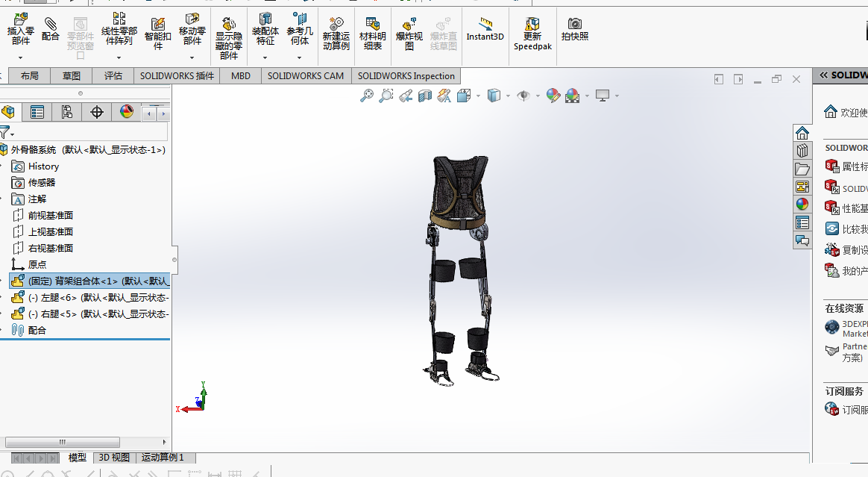The image size is (868, 477).
Task: Open dropdown under 线性零部件阵列
Action: point(119,57)
